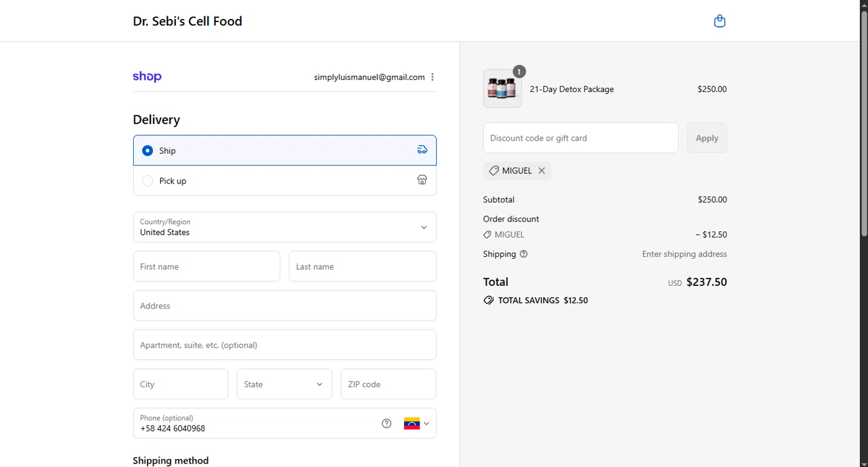Click the $237.50 total amount
This screenshot has width=868, height=467.
point(707,282)
